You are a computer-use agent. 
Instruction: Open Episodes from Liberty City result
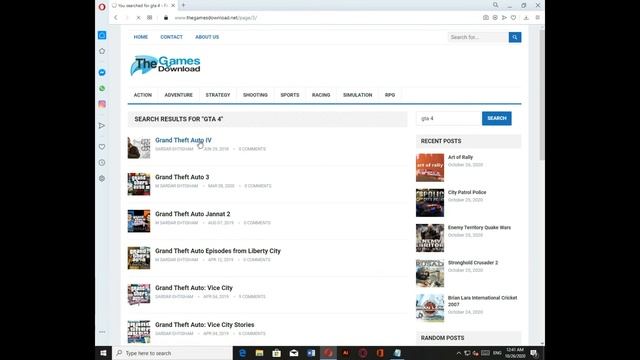(218, 251)
